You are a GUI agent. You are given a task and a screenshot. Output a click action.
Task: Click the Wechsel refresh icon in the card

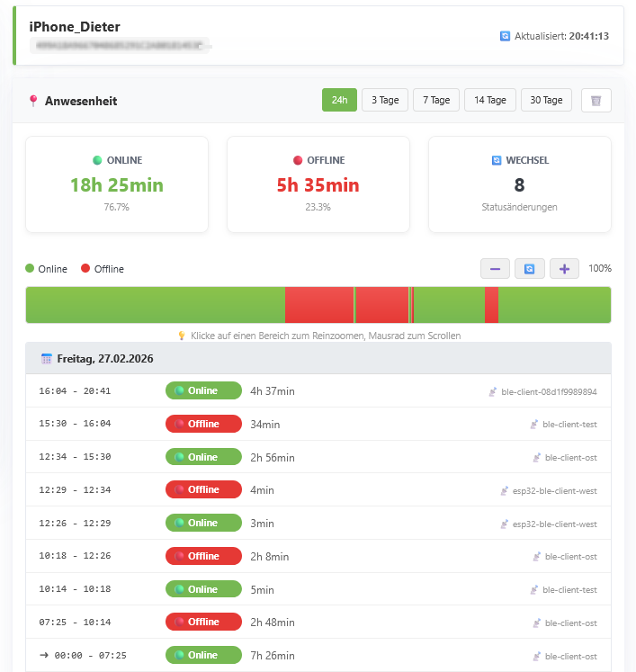coord(497,160)
